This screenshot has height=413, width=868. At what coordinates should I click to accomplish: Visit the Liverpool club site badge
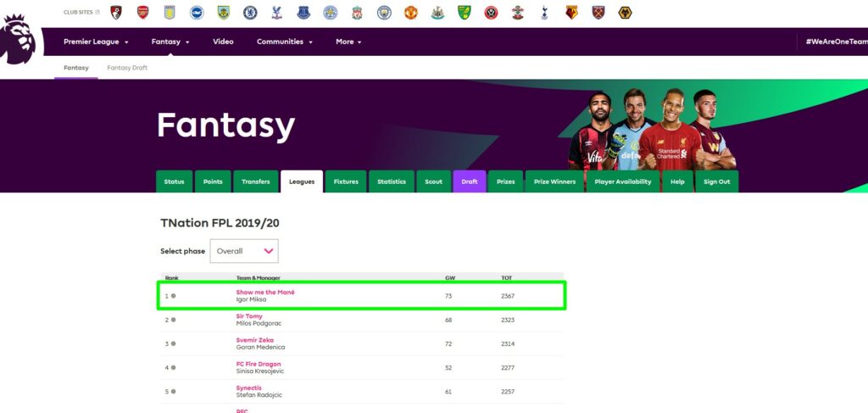(x=357, y=12)
